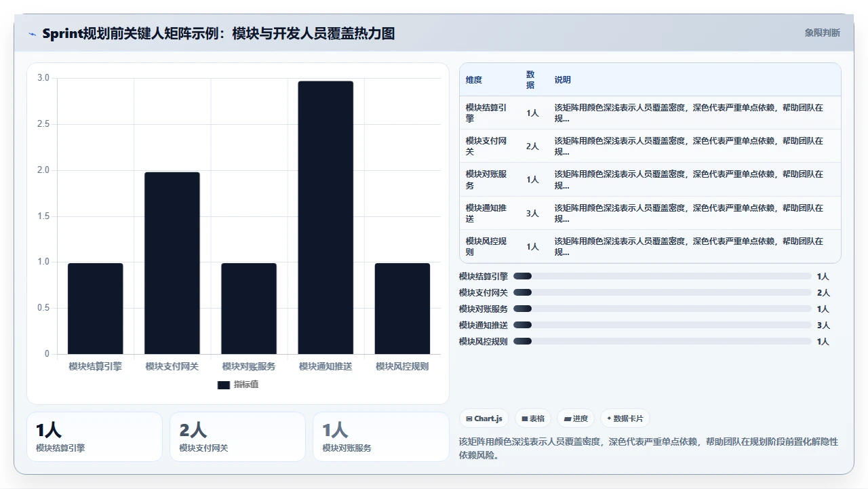
Task: Click the 模块通知推送 bar in chart
Action: (x=325, y=218)
